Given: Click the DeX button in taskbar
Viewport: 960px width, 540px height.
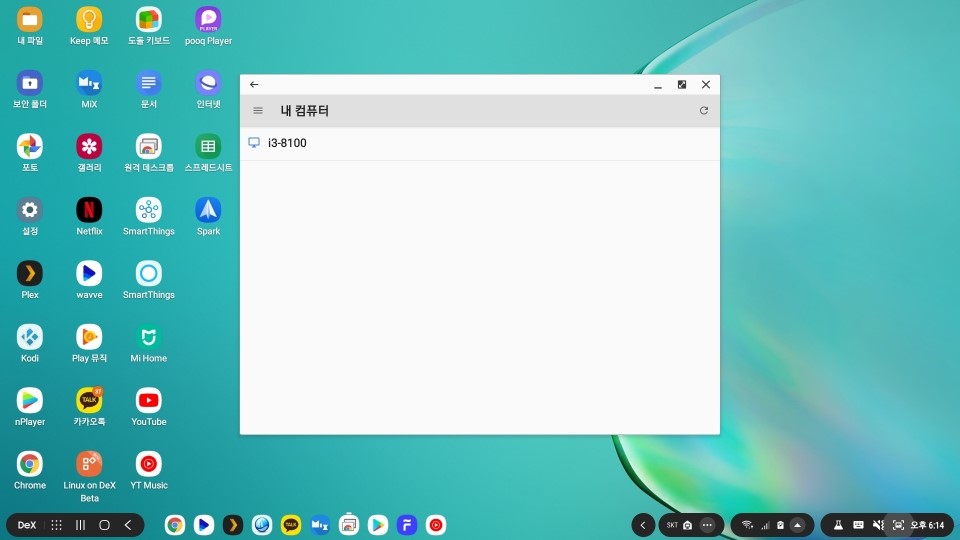Looking at the screenshot, I should pos(27,525).
